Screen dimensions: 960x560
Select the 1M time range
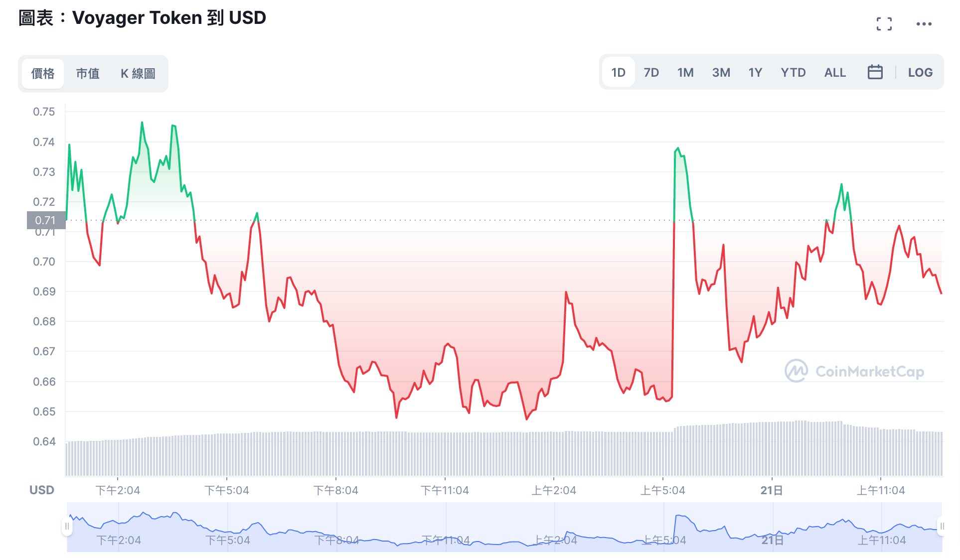click(685, 72)
